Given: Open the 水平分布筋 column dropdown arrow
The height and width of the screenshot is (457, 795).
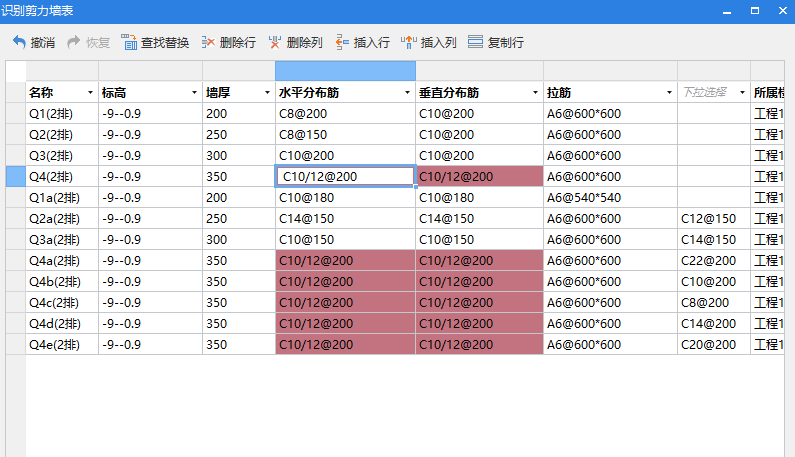Looking at the screenshot, I should click(407, 92).
